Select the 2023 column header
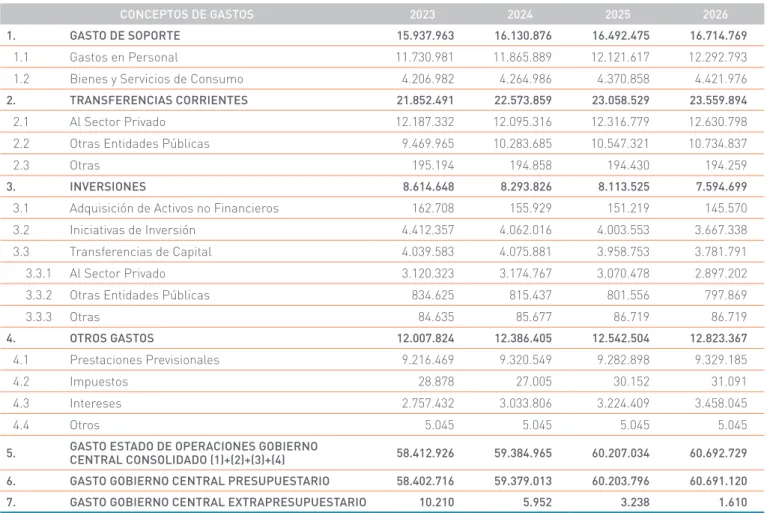This screenshot has height=513, width=767. click(422, 15)
